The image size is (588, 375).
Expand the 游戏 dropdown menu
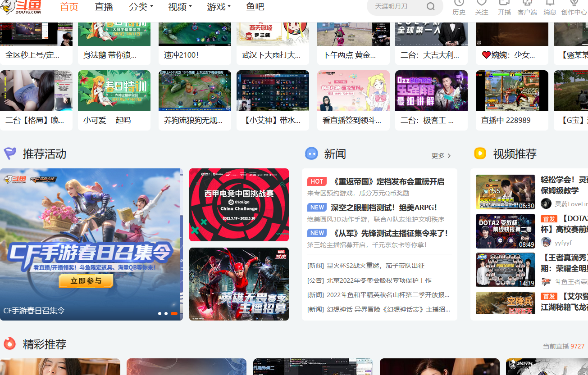coord(219,7)
